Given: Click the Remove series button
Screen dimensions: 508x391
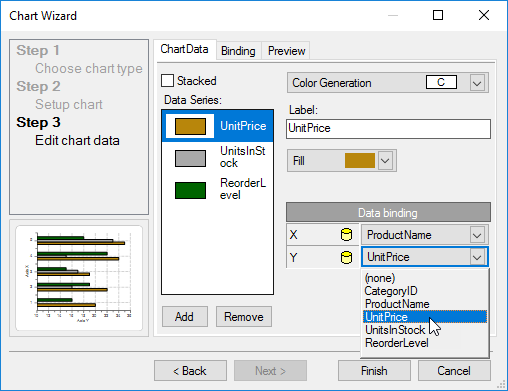Looking at the screenshot, I should click(244, 317).
